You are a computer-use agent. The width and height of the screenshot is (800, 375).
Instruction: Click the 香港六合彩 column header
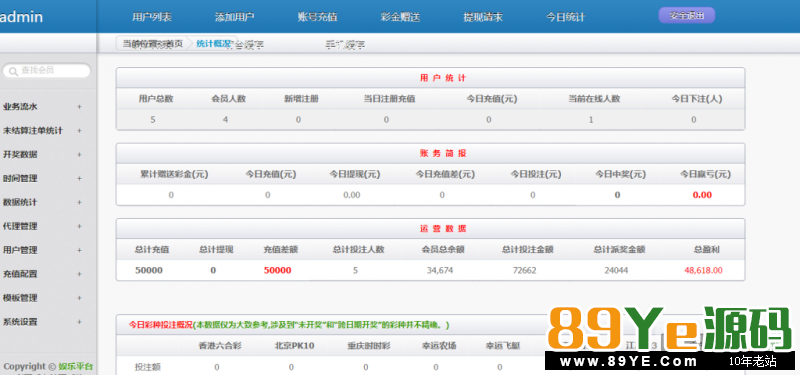(220, 346)
